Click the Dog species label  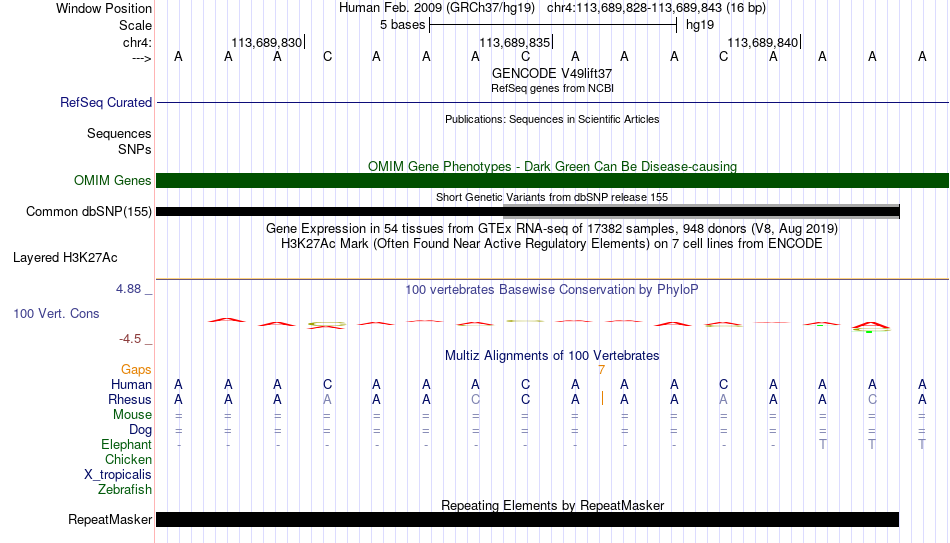click(x=140, y=430)
